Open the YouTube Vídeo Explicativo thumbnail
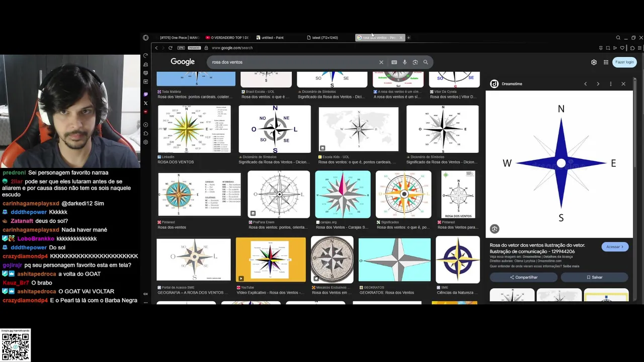644x362 pixels. 271,259
